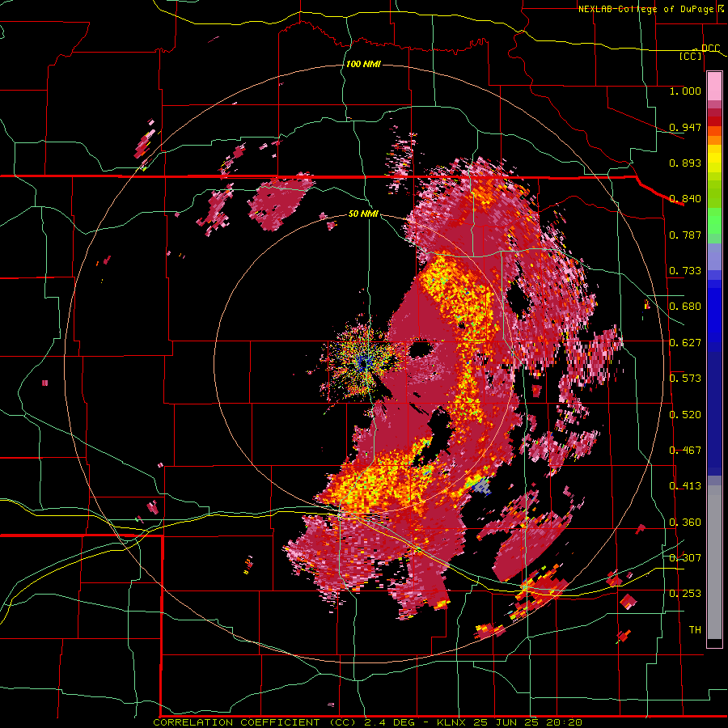
Task: Select the 0.733 legend value
Action: [685, 271]
